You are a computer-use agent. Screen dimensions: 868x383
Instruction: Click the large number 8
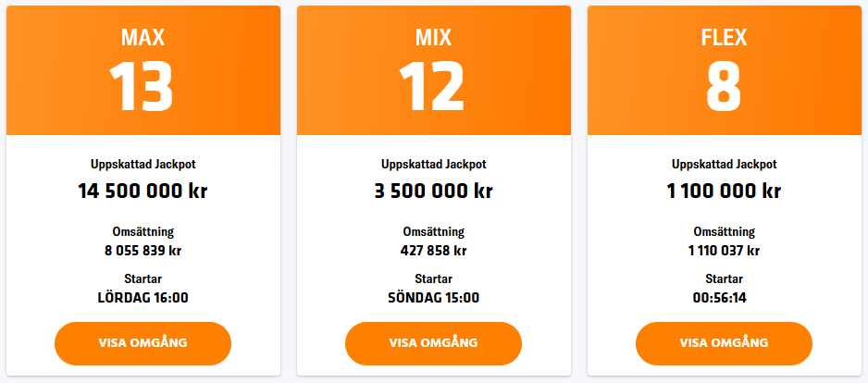[724, 87]
